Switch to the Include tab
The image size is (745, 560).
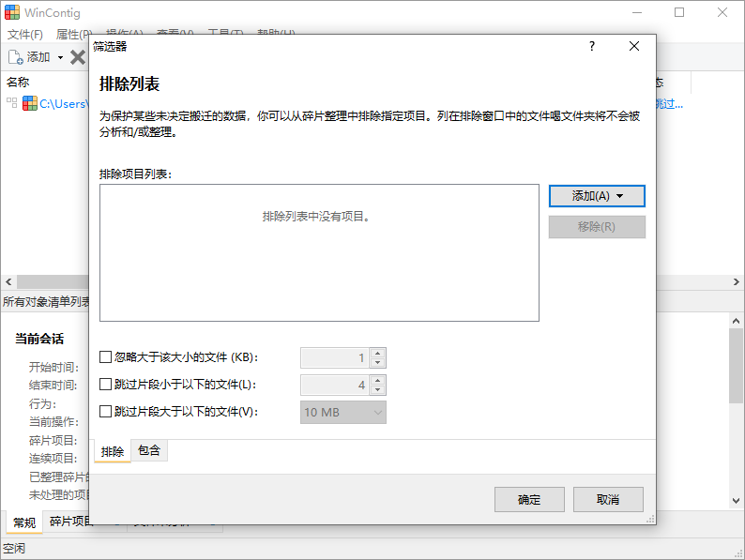pos(149,450)
